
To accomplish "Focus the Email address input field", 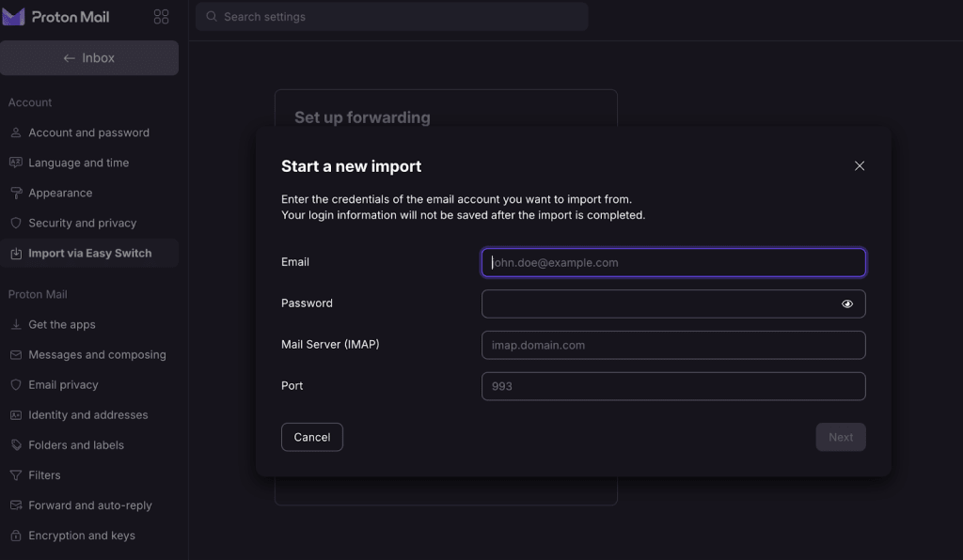I will point(673,262).
